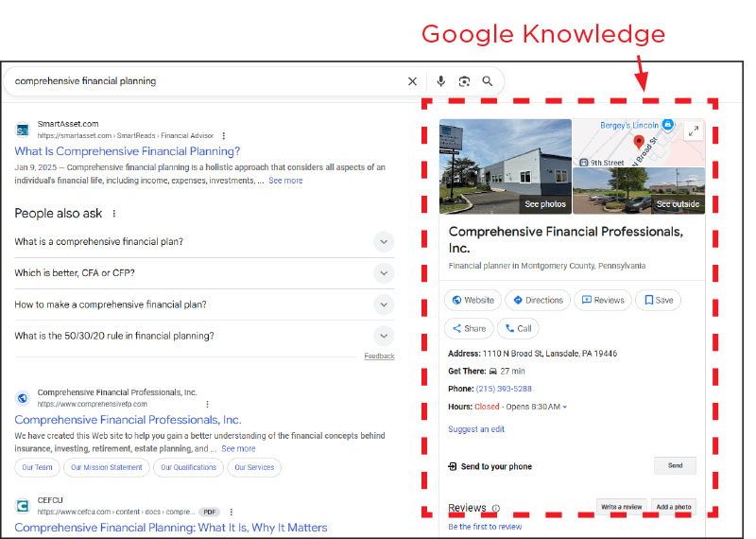Get Directions to the business
This screenshot has width=756, height=539.
tap(538, 300)
